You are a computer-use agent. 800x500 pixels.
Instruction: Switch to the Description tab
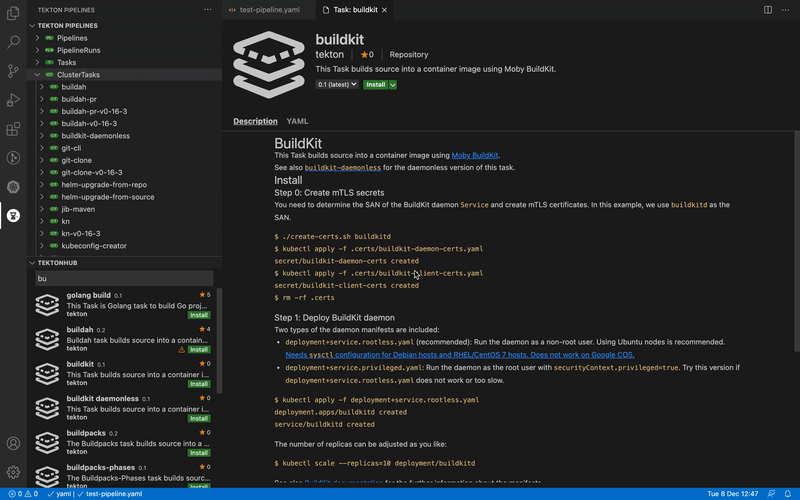coord(255,121)
